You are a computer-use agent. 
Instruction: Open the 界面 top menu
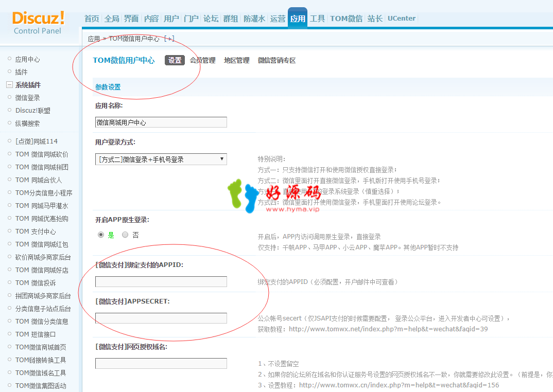pyautogui.click(x=131, y=19)
